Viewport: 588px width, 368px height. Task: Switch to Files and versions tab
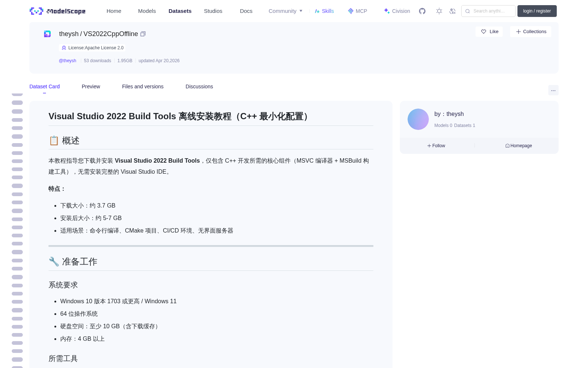tap(143, 86)
